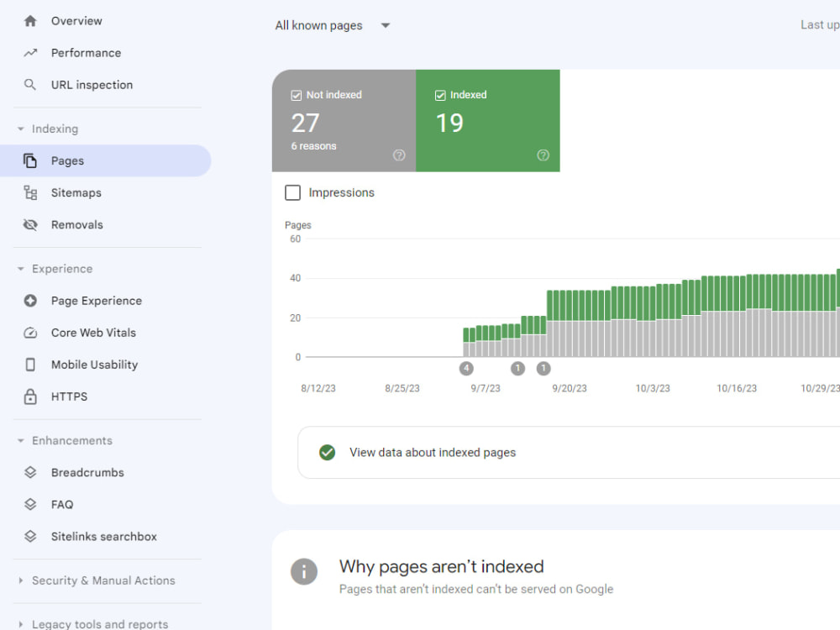Click the 6 reasons text

click(x=314, y=146)
